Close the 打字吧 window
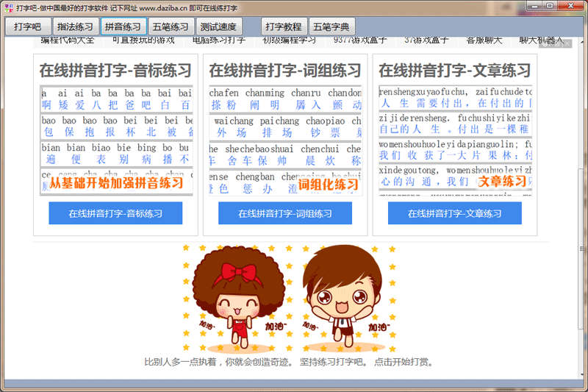 coord(571,6)
